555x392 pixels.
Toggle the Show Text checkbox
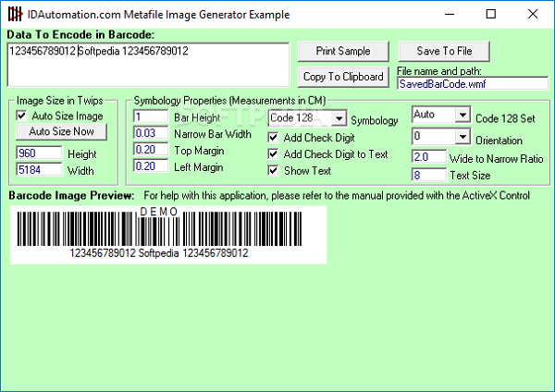click(x=274, y=170)
